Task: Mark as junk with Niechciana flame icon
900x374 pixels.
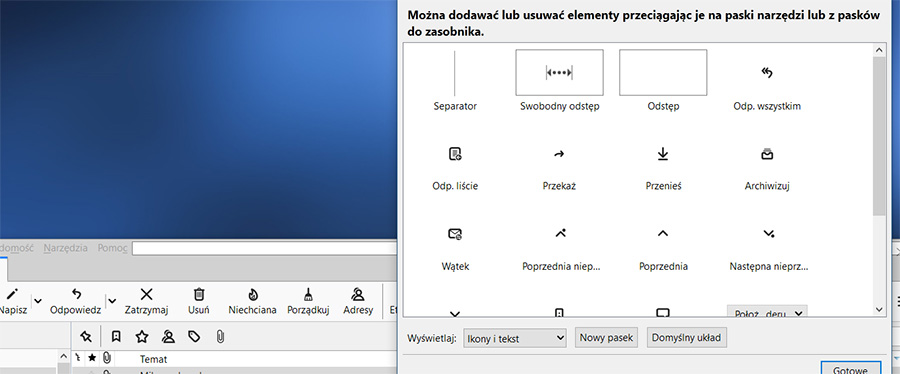Action: pyautogui.click(x=253, y=294)
